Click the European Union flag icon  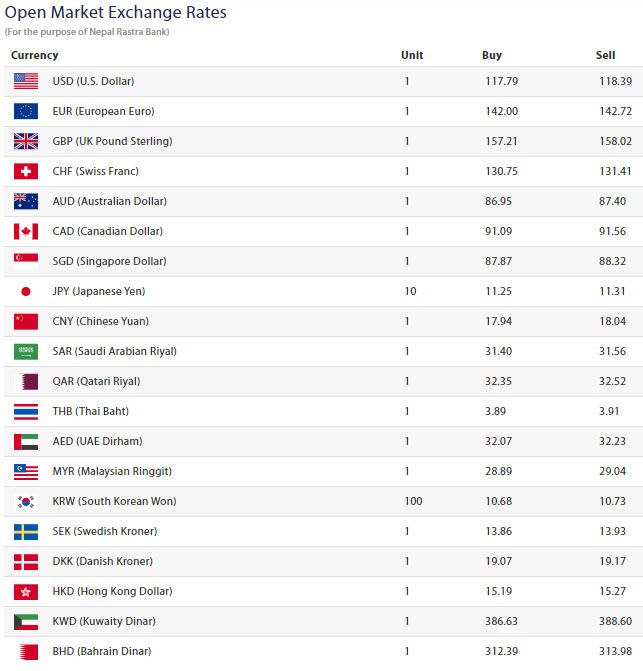coord(26,111)
